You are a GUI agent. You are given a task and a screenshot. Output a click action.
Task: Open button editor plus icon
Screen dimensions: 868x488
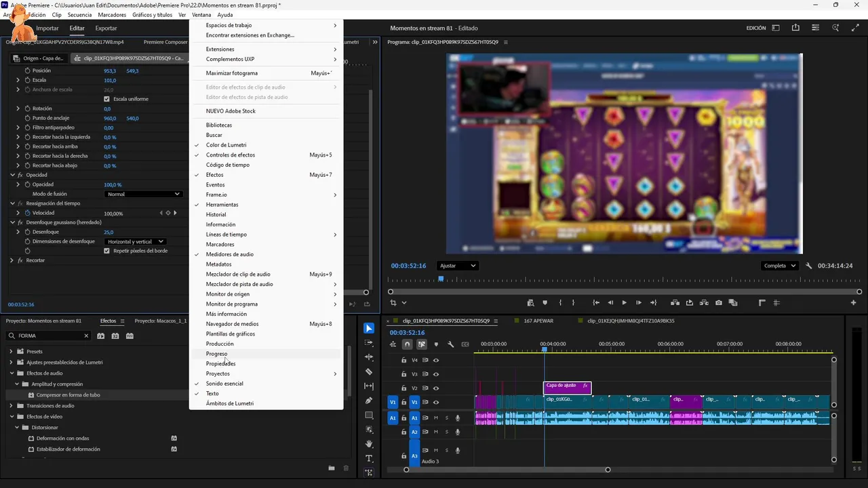tap(853, 303)
